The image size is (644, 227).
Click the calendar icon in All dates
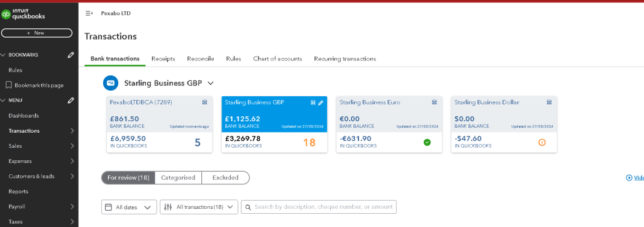tap(108, 208)
